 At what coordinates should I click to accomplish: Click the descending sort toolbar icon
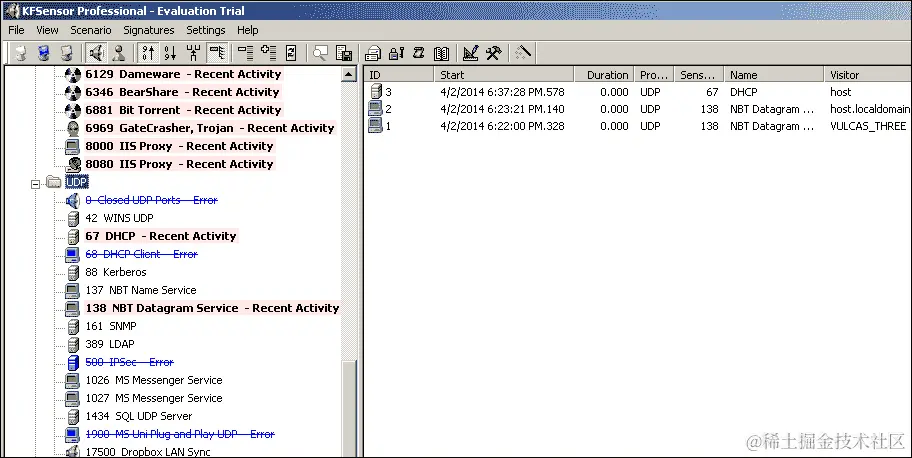170,53
